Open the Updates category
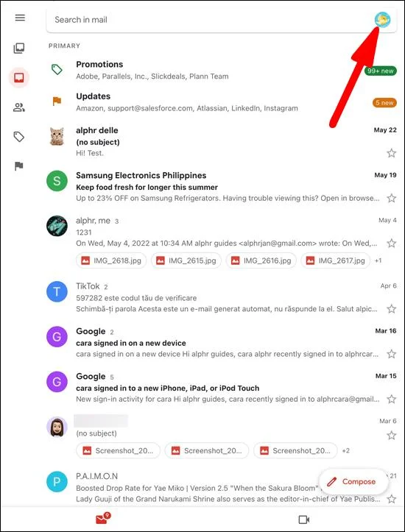This screenshot has height=532, width=405. click(222, 102)
